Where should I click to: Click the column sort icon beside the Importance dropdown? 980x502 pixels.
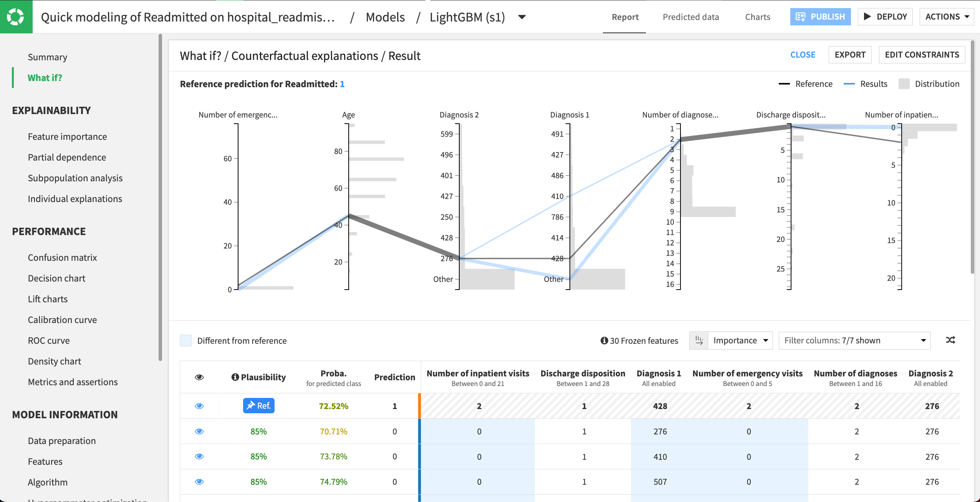point(699,340)
